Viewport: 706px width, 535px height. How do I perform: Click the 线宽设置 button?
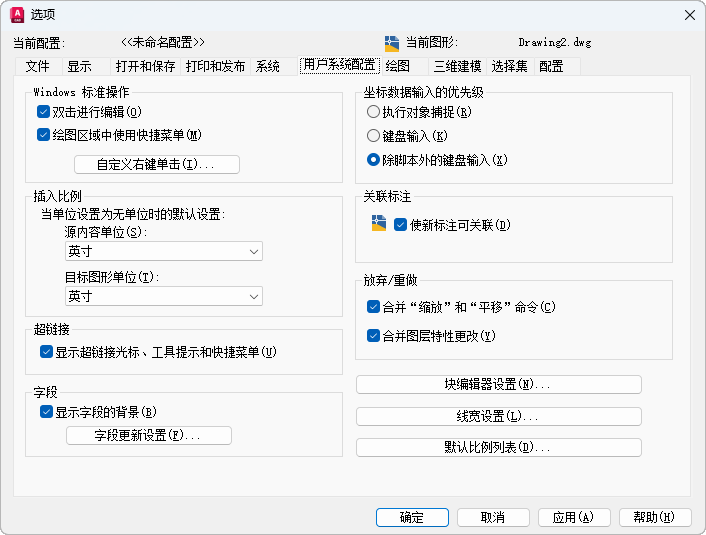pos(498,416)
